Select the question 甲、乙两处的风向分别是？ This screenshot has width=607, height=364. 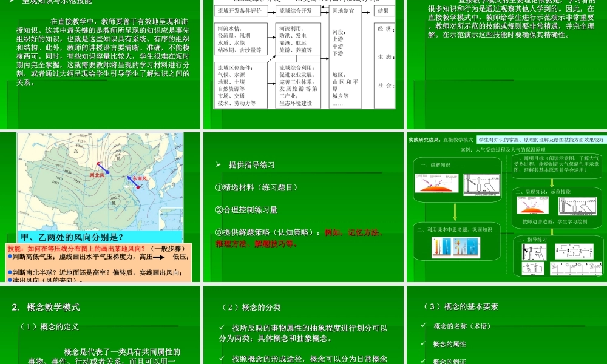pos(72,237)
